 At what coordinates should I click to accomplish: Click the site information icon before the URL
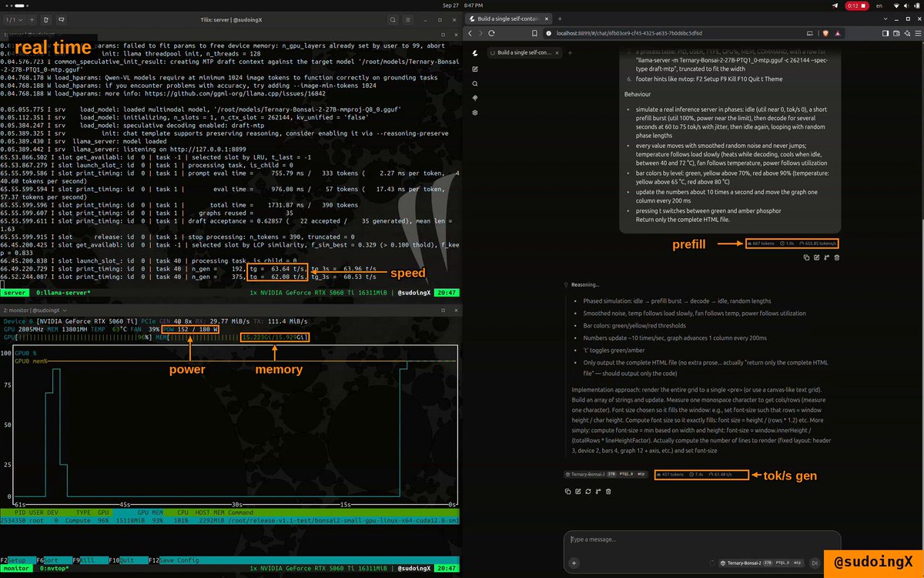click(547, 33)
